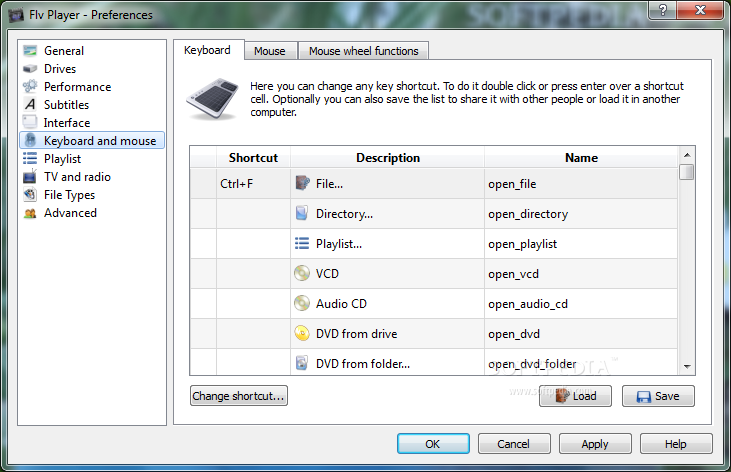The height and width of the screenshot is (472, 731).
Task: Click the shortcut table scrollbar thumb
Action: coord(687,172)
